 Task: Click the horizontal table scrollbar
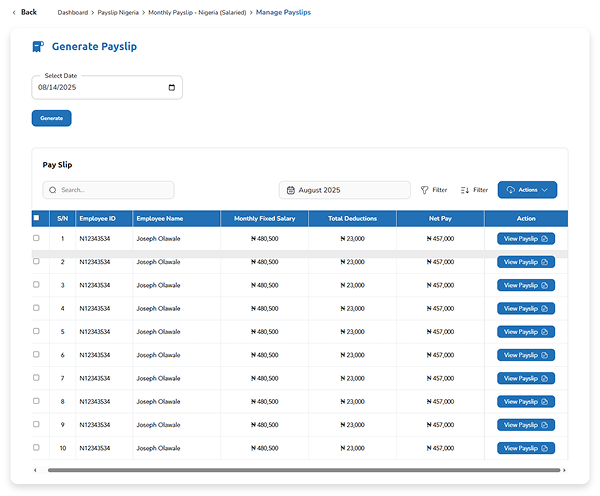point(304,470)
